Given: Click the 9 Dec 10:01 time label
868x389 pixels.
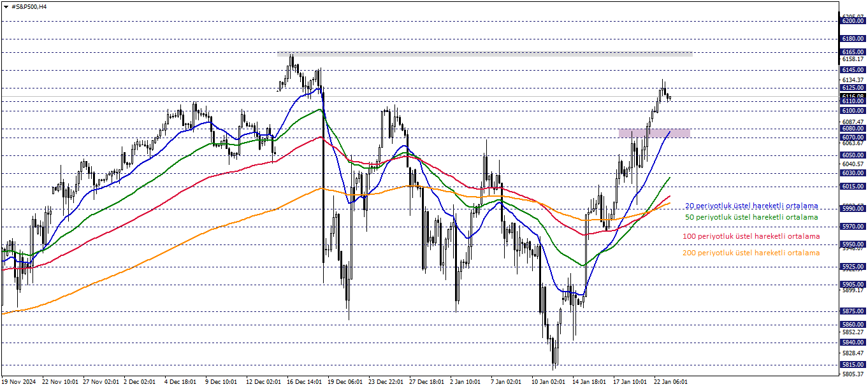Looking at the screenshot, I should [222, 382].
